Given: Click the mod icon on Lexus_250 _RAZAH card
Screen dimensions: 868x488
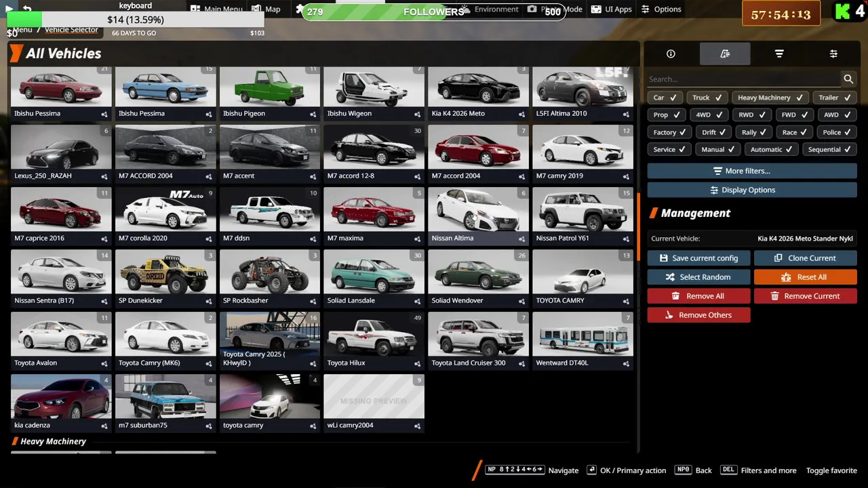Looking at the screenshot, I should [104, 176].
